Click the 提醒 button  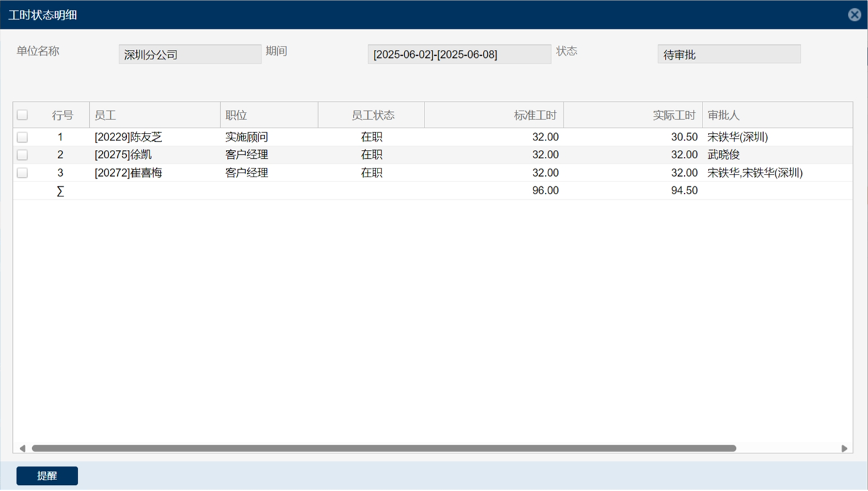(x=47, y=476)
